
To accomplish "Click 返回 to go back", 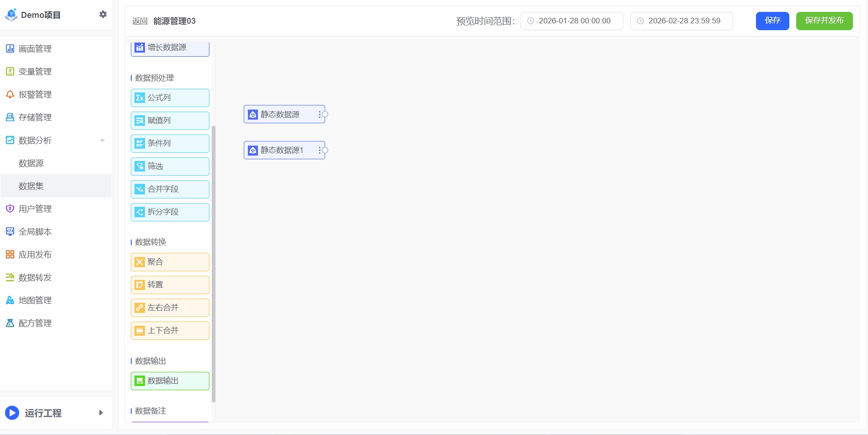I will pyautogui.click(x=139, y=21).
